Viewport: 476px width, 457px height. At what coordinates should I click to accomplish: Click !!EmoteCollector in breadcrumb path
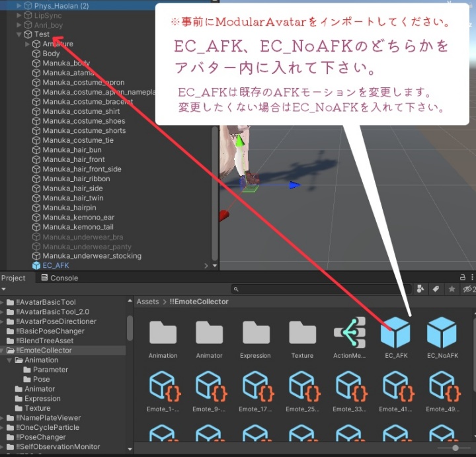(x=199, y=302)
